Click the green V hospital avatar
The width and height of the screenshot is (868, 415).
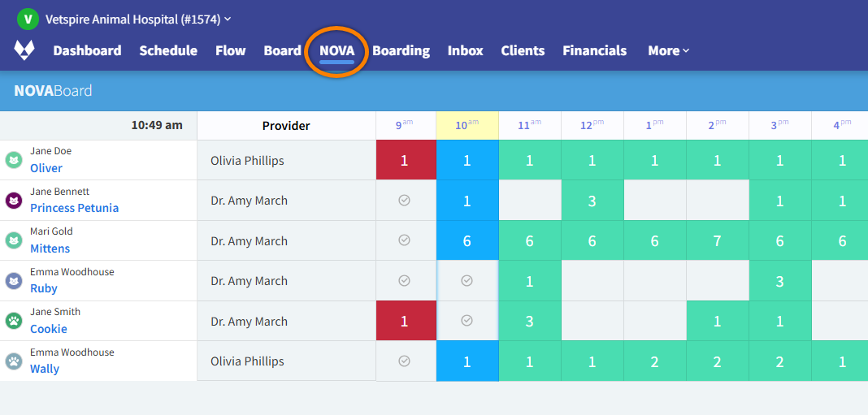pyautogui.click(x=28, y=19)
